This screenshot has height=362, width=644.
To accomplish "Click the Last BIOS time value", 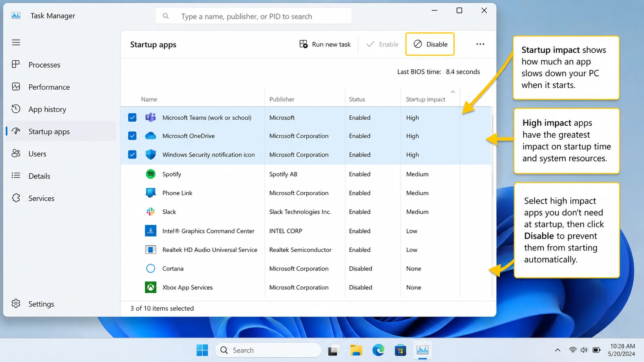I will coord(463,72).
